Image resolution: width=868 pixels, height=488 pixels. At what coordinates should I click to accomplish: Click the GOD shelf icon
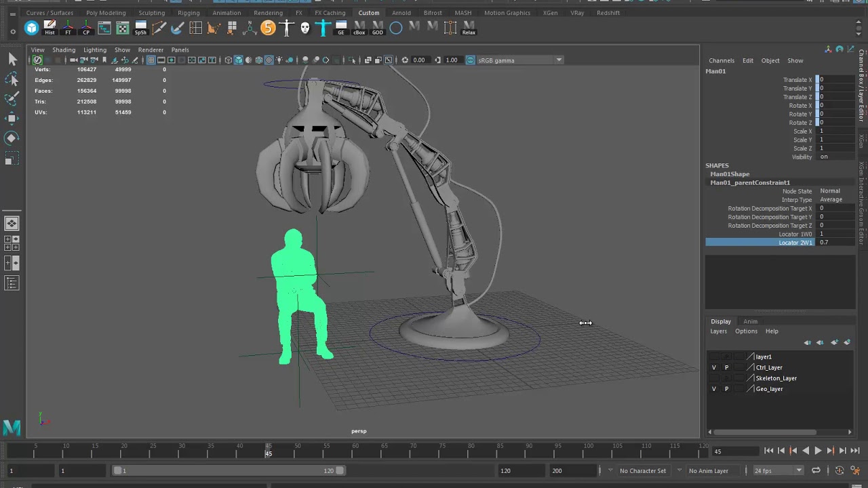pos(378,28)
